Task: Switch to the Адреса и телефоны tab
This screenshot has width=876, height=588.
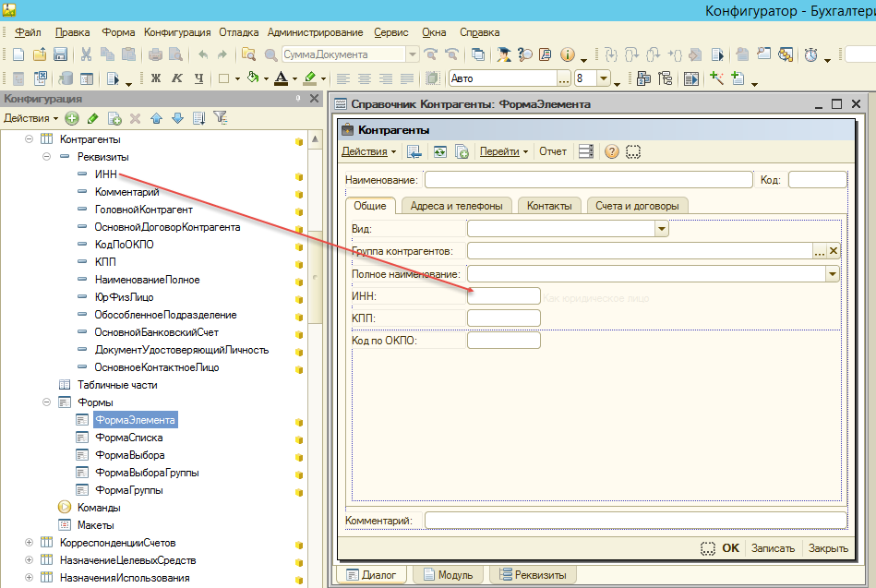Action: 456,206
